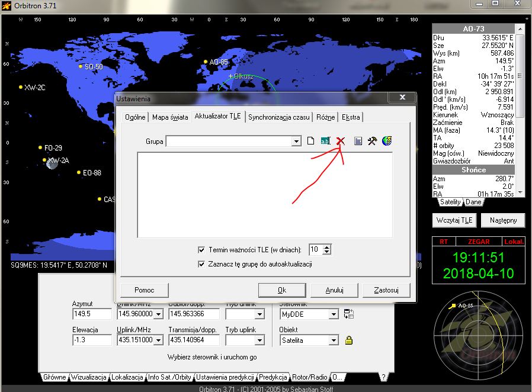Click the XW-2C satellite marker
This screenshot has width=532, height=392.
point(21,87)
